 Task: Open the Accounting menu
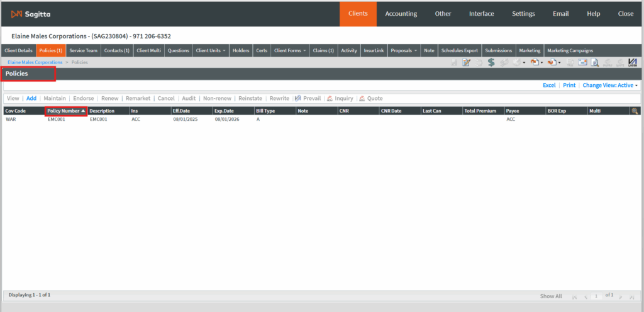coord(401,13)
